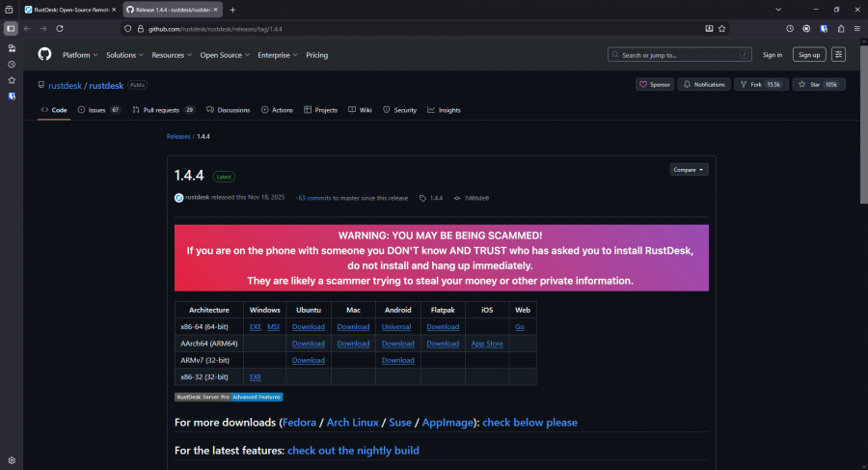Click the commit hash 7d06de0

pos(476,198)
